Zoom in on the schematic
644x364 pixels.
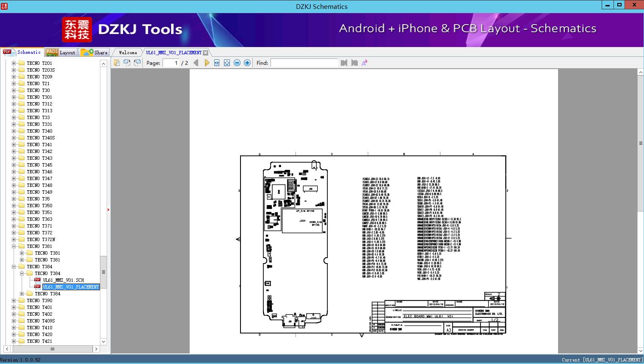pyautogui.click(x=247, y=63)
